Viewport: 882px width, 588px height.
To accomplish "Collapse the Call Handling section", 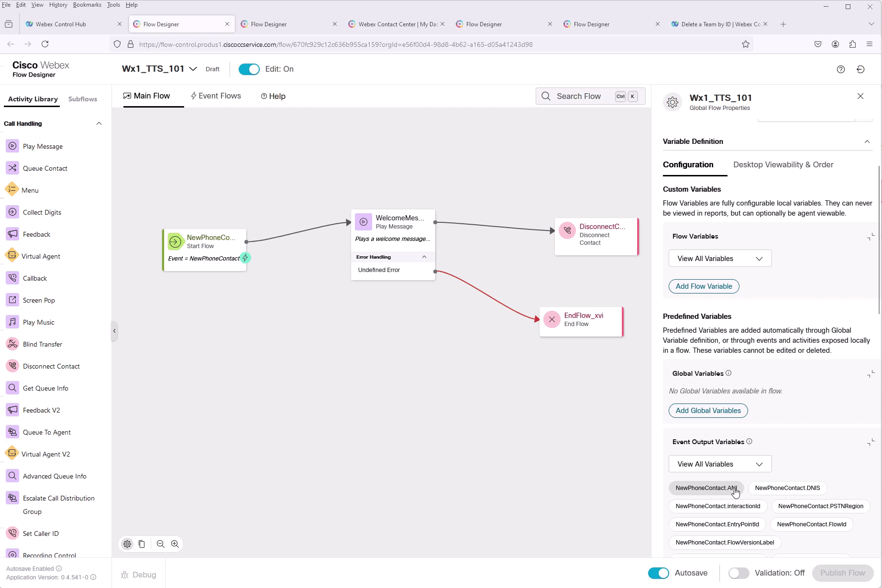I will pos(99,124).
